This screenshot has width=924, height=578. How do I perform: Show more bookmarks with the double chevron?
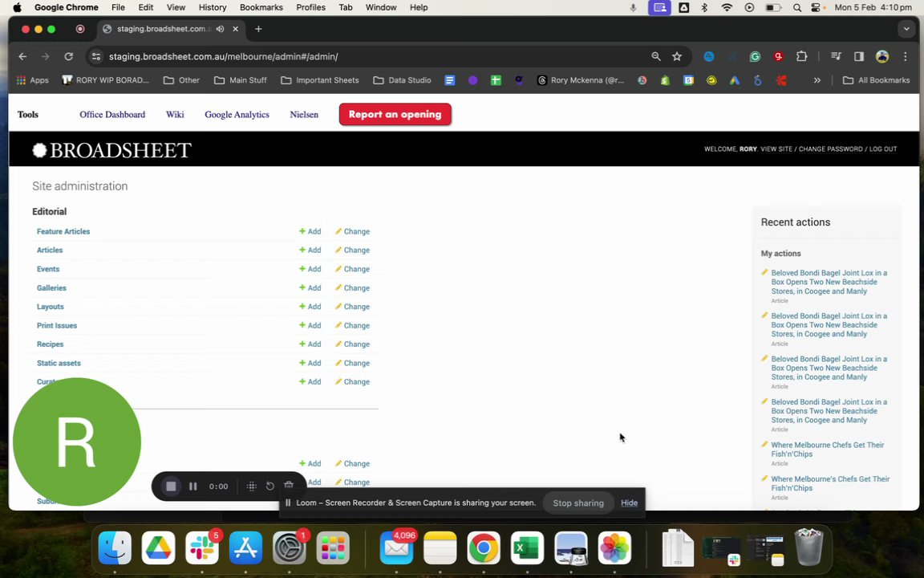pos(817,80)
